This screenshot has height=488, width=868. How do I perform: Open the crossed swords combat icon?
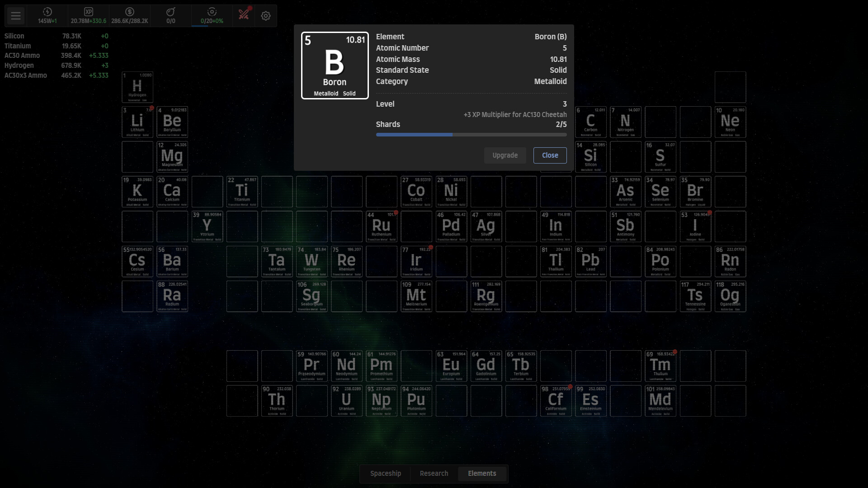click(244, 15)
